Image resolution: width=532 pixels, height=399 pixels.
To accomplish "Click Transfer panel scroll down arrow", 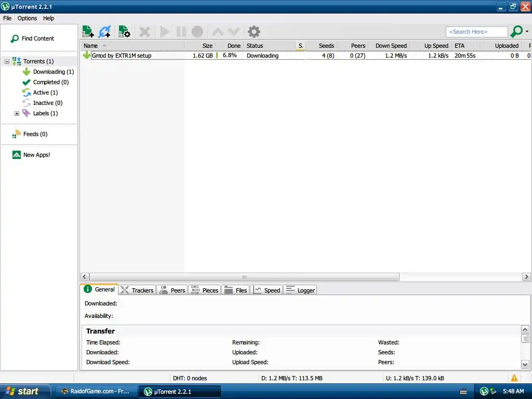I will [x=525, y=365].
